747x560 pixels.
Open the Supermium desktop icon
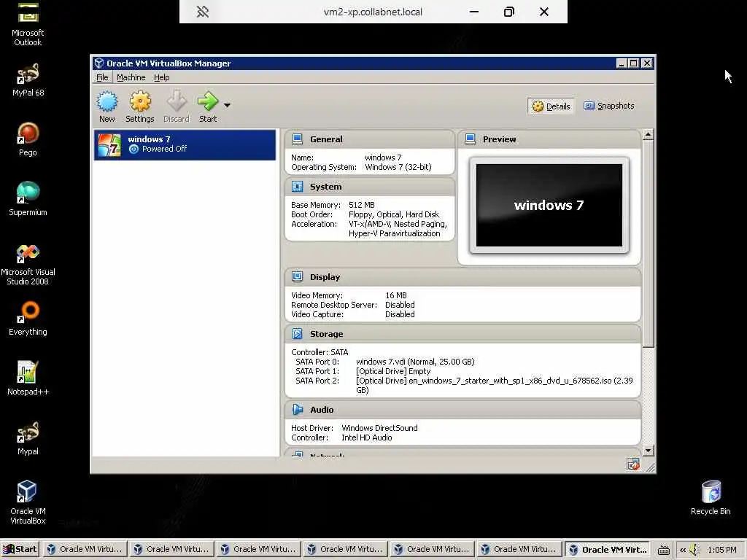28,198
